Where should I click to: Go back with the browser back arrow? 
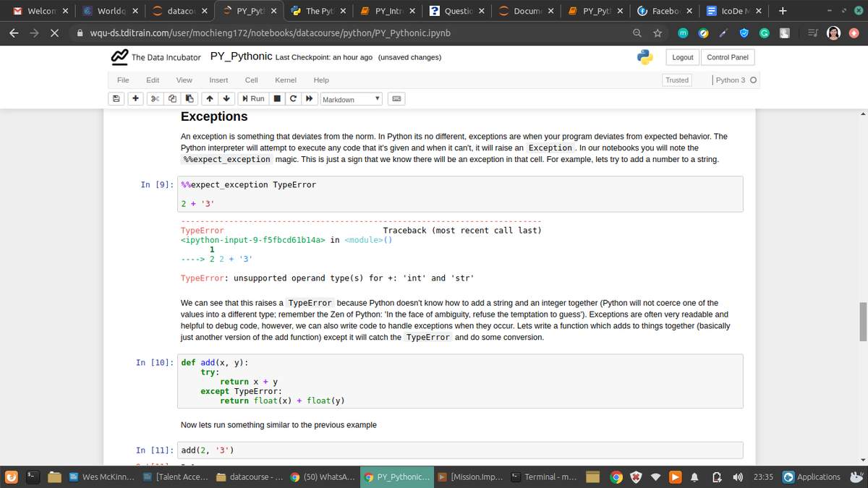point(14,33)
